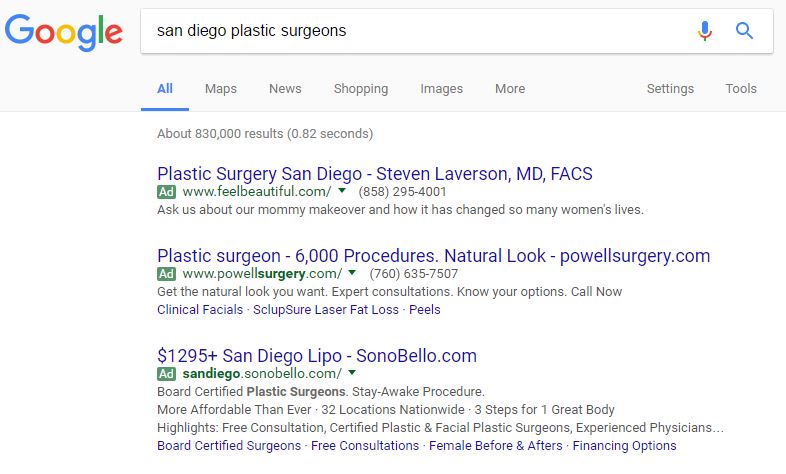
Task: Open search Settings
Action: (x=670, y=89)
